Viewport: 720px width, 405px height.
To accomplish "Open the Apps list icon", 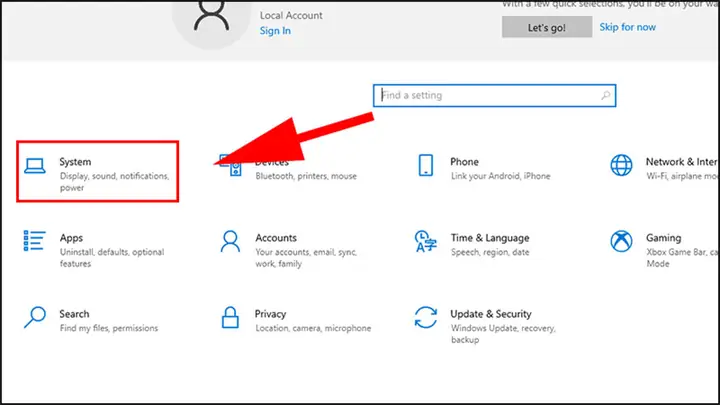I will point(34,241).
